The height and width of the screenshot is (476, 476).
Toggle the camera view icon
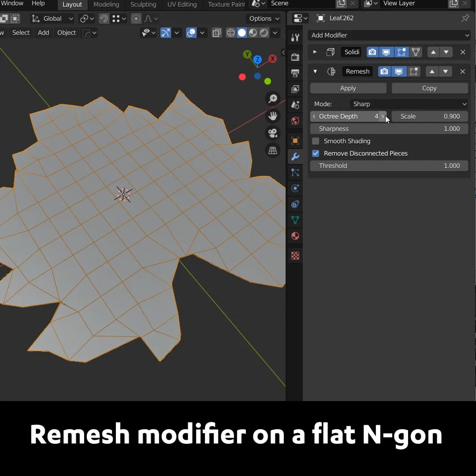point(273,133)
